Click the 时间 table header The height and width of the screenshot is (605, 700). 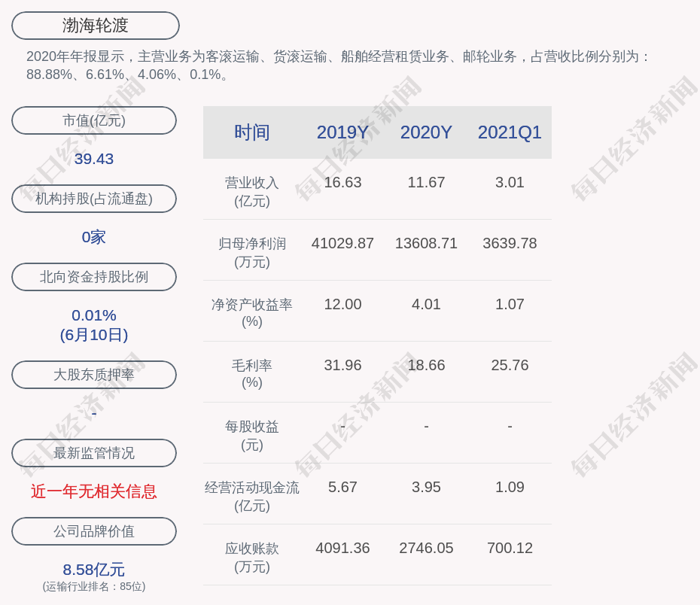251,132
